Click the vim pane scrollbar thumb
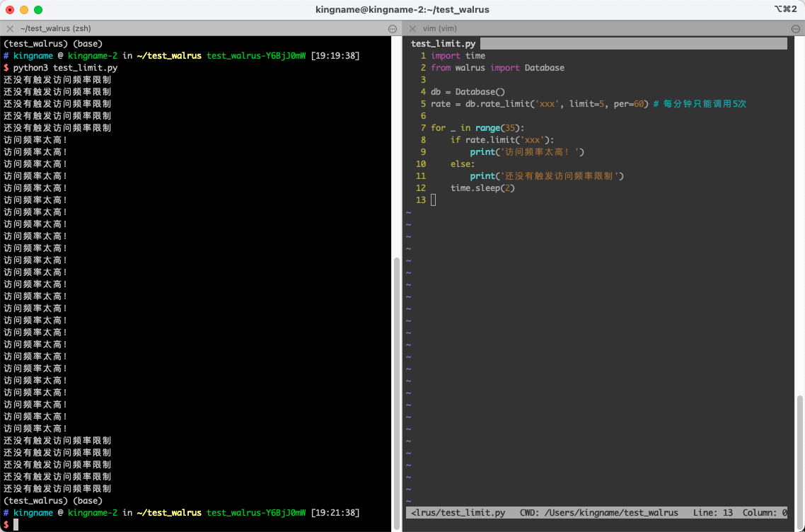805x532 pixels. tap(800, 462)
